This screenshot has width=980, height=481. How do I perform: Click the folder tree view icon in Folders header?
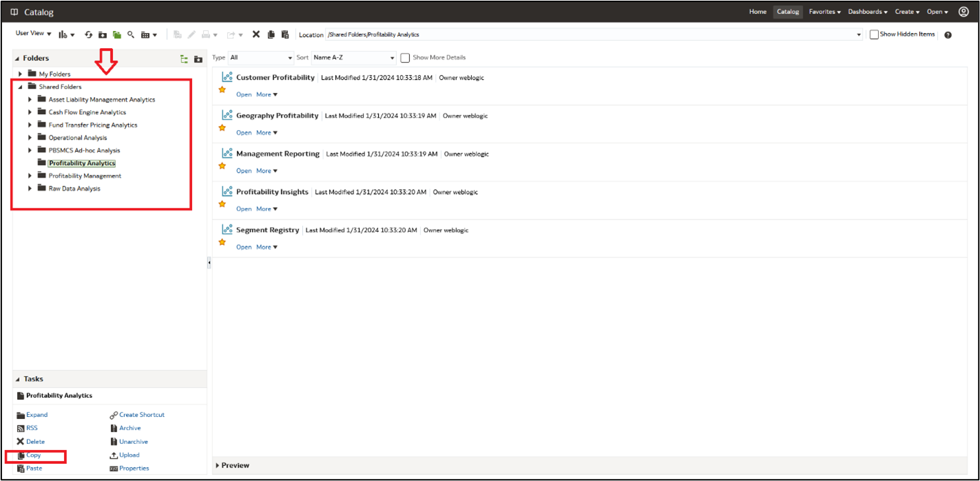click(184, 59)
